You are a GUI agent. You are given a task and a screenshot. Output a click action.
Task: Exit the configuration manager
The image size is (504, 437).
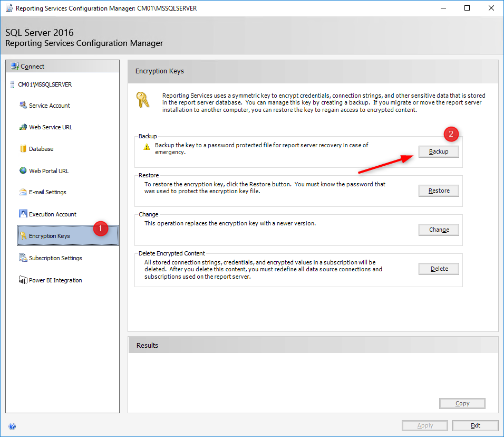click(476, 425)
